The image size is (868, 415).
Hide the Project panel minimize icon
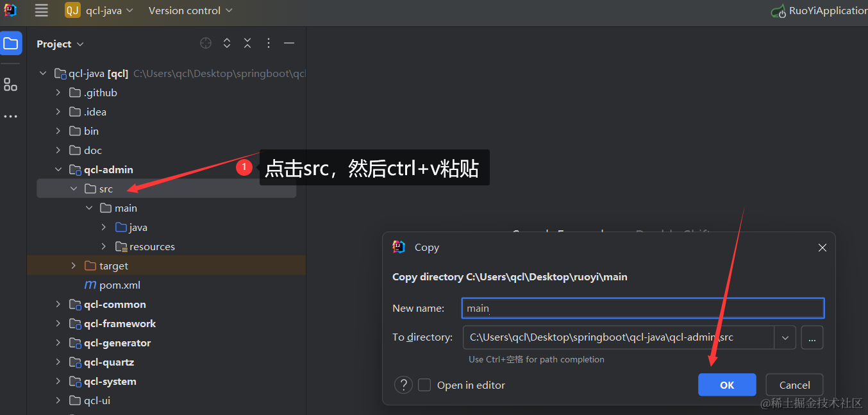[x=289, y=44]
